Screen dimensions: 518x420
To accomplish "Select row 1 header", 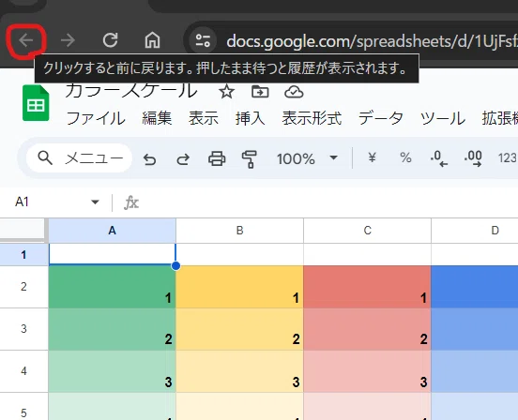I will tap(23, 255).
